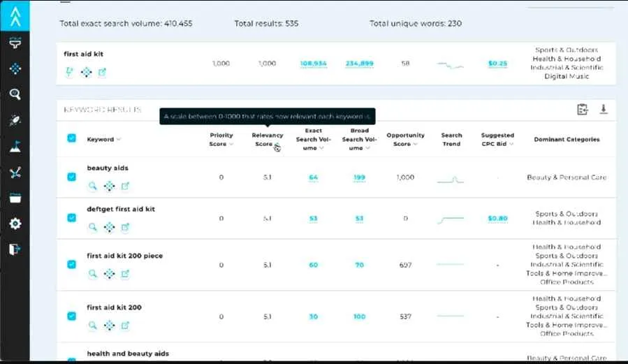Search first aid kit 200 piece magnifier

point(92,273)
